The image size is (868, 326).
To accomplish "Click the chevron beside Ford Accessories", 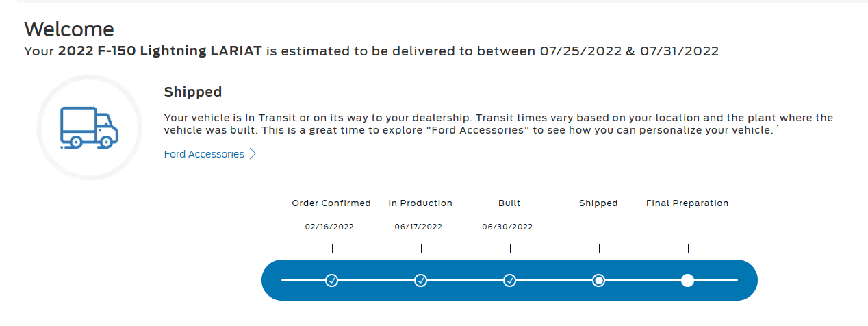I will click(x=253, y=154).
